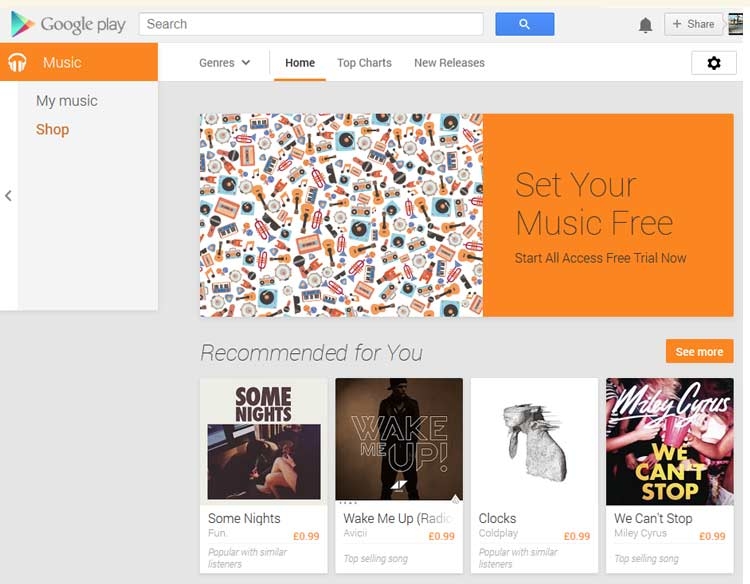The image size is (750, 584).
Task: Click the Set Your Music Free banner
Action: (466, 215)
